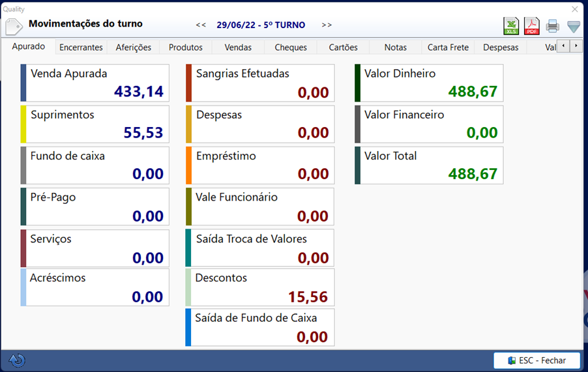Click the Valor Total card
The height and width of the screenshot is (372, 588).
[x=429, y=165]
